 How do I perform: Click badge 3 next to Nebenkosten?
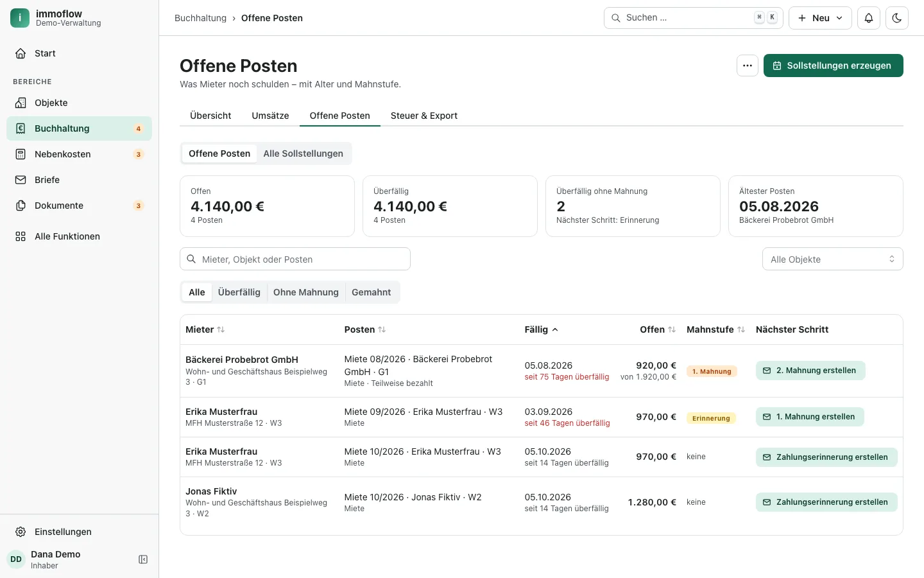coord(139,154)
